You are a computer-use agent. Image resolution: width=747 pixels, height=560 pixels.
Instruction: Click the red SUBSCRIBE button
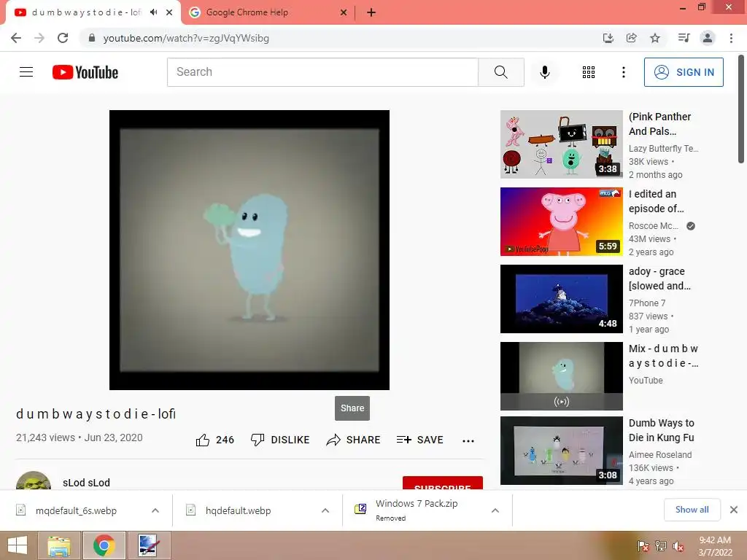click(x=443, y=483)
